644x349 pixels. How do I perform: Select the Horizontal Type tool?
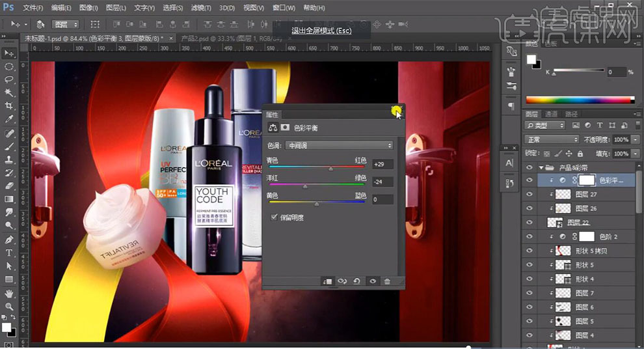[x=8, y=253]
